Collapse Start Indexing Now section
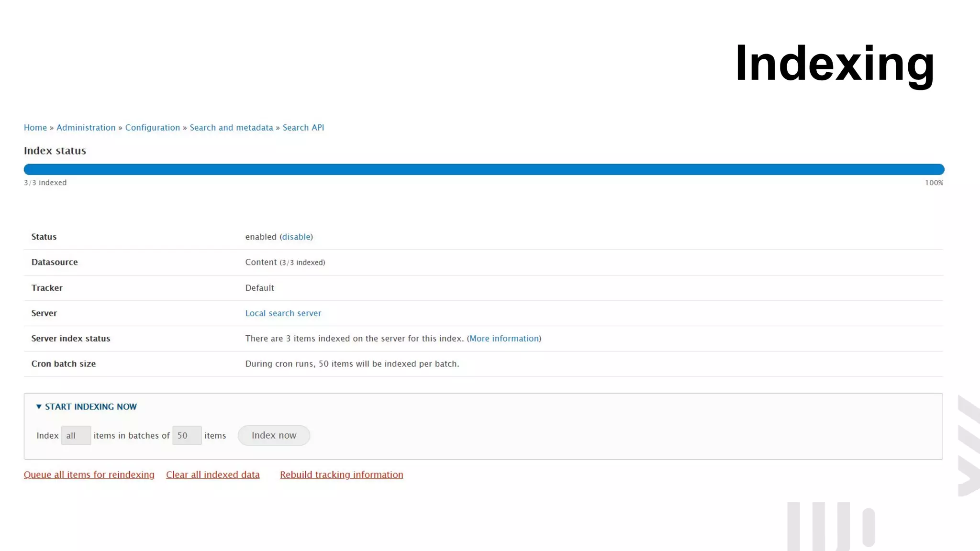980x551 pixels. point(87,407)
